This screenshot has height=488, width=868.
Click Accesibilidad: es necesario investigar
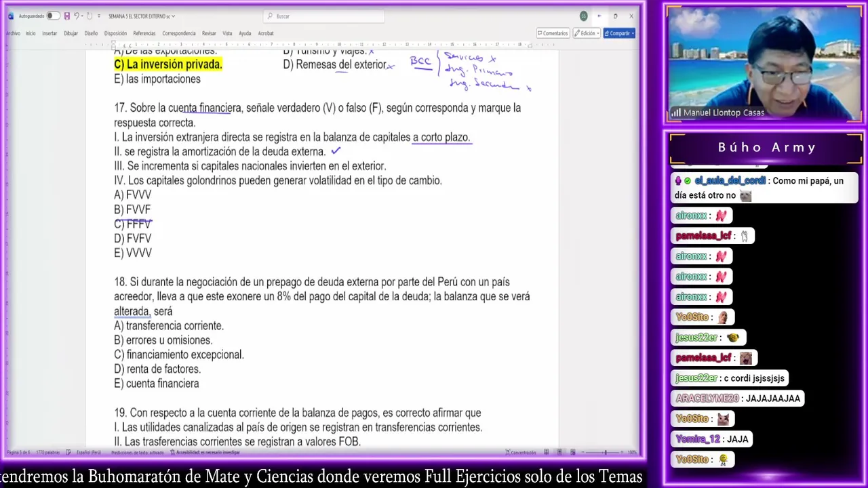pos(205,452)
